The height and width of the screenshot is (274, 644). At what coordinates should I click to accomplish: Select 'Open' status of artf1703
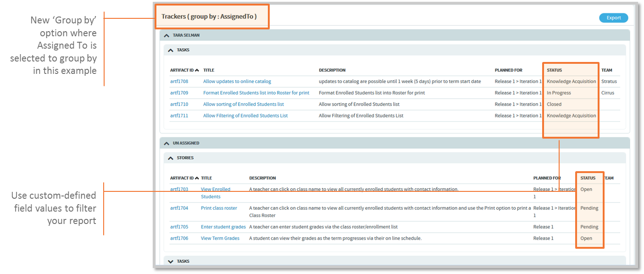coord(586,189)
